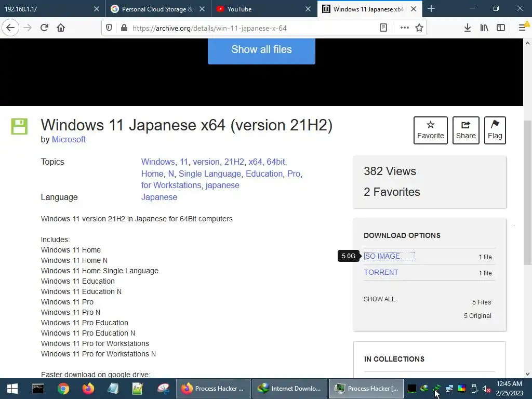Open page actions three-dot menu
The width and height of the screenshot is (532, 399).
tap(404, 28)
